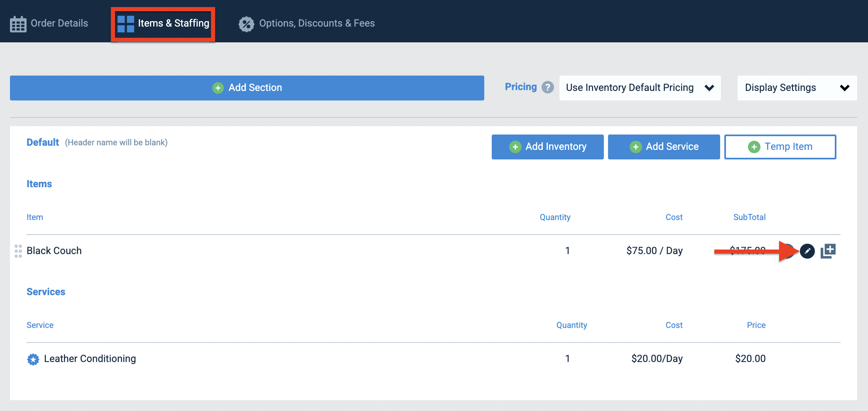Click the Services table Price column header
The height and width of the screenshot is (411, 868).
[x=756, y=325]
